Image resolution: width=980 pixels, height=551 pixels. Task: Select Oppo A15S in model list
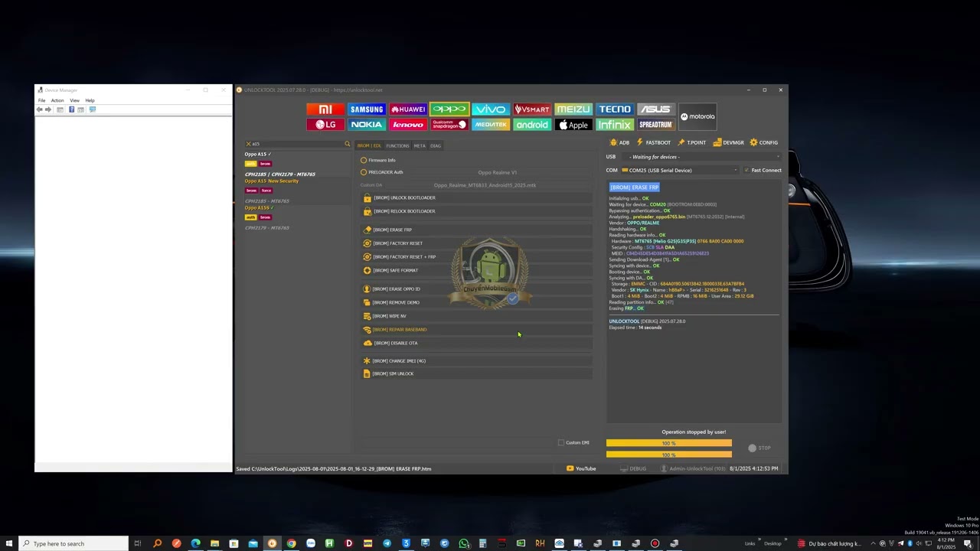(260, 208)
